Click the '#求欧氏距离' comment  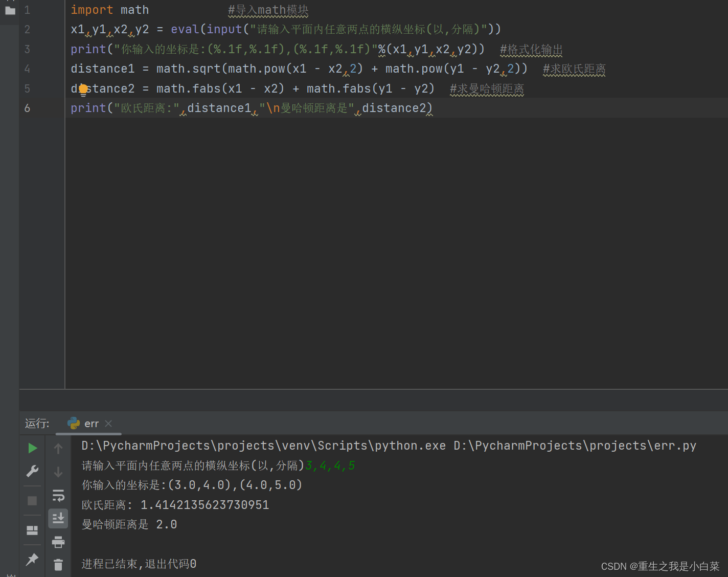coord(574,69)
